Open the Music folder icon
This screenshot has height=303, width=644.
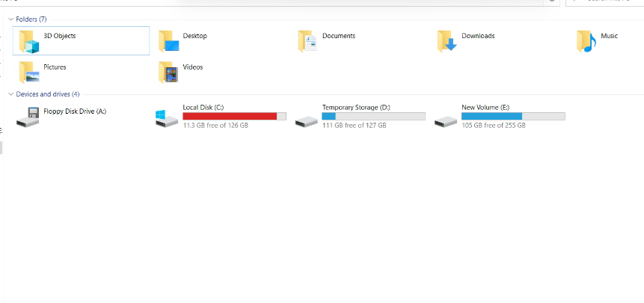point(586,41)
